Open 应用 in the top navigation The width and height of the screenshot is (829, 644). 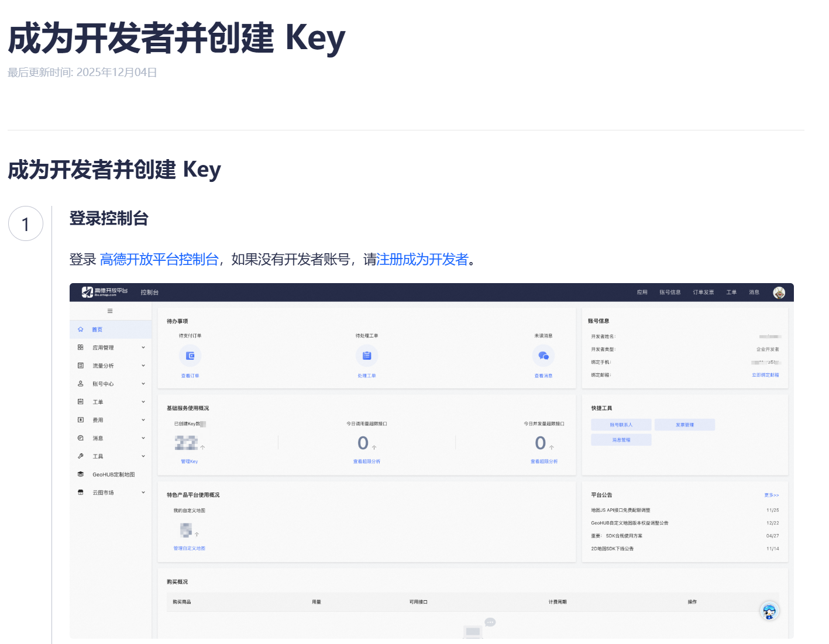tap(642, 292)
